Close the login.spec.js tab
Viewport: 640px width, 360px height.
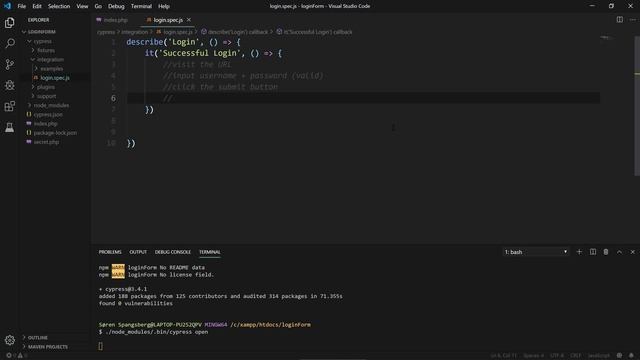pyautogui.click(x=189, y=20)
